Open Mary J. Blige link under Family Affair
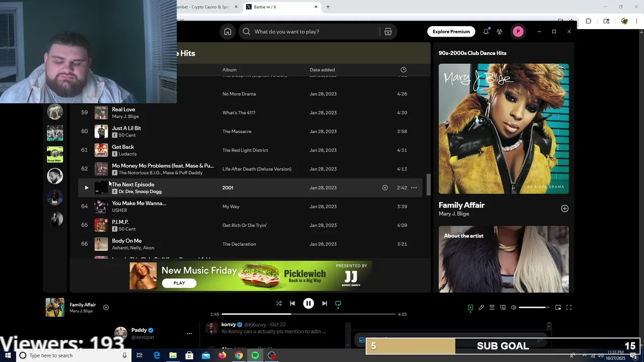 (x=454, y=214)
